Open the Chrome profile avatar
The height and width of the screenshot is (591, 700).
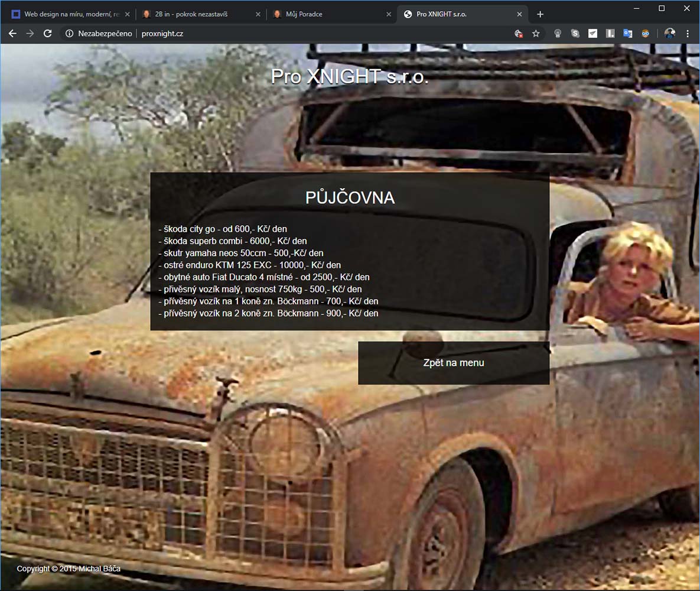coord(670,34)
